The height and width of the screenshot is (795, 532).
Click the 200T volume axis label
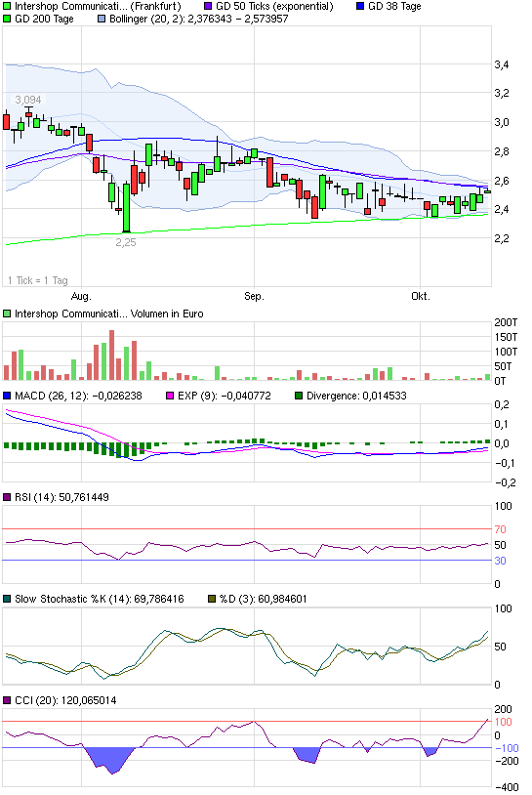(x=506, y=322)
